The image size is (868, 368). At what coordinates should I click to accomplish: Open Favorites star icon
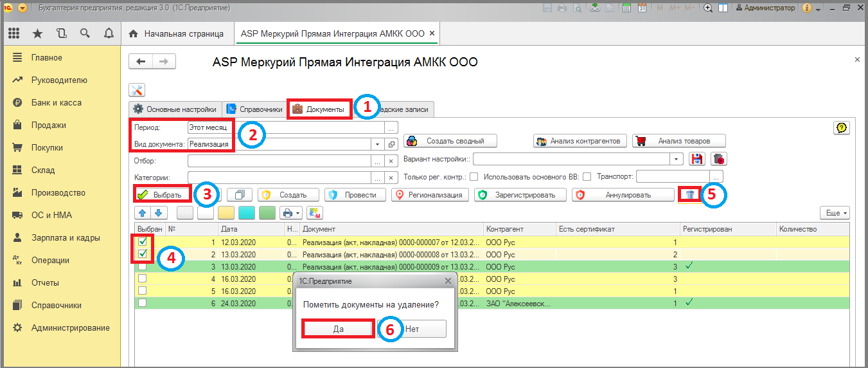(x=37, y=33)
